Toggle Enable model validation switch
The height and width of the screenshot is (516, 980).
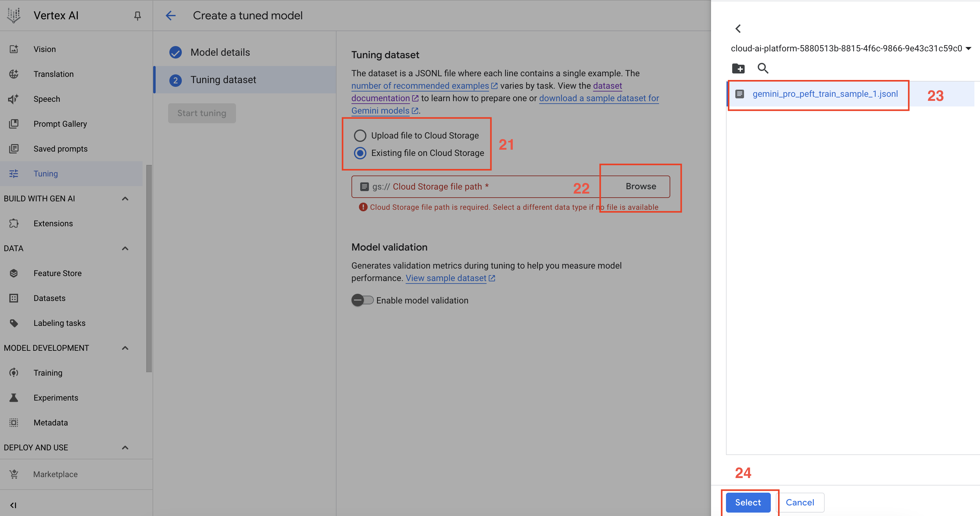[x=362, y=300]
